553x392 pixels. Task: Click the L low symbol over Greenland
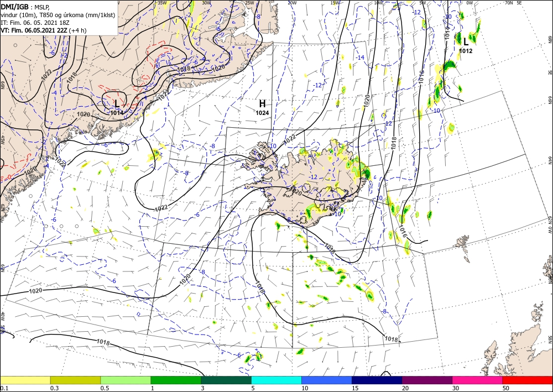click(117, 103)
